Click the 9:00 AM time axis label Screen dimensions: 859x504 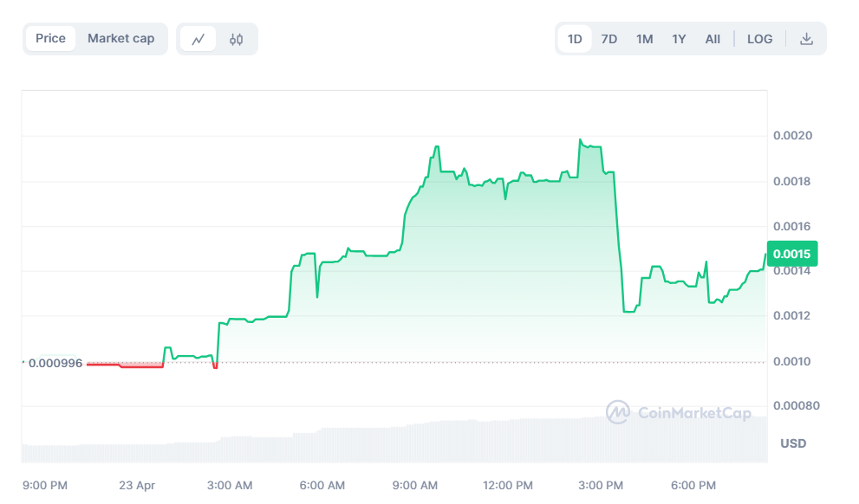pos(416,485)
